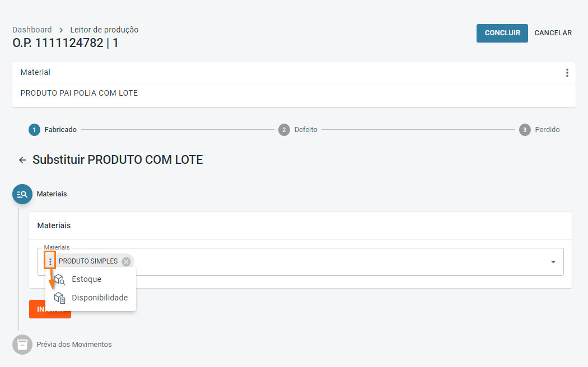The image size is (588, 367).
Task: Go to Dashboard via breadcrumb
Action: tap(32, 30)
